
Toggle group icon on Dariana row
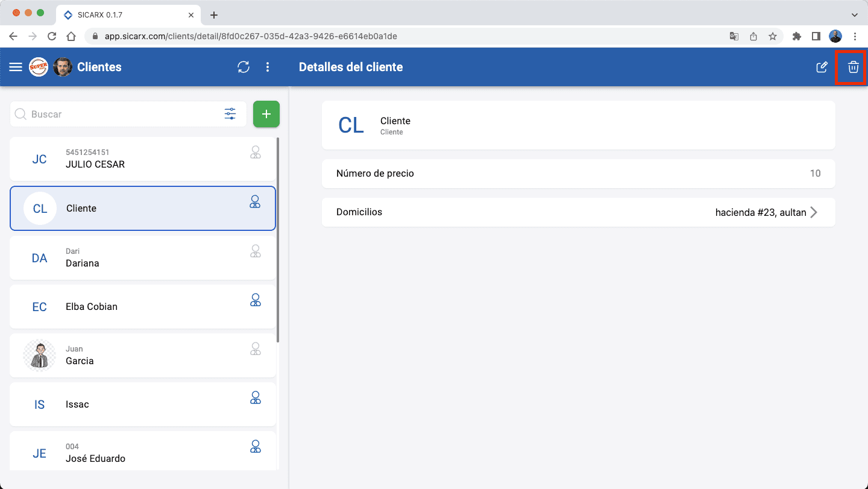[255, 251]
